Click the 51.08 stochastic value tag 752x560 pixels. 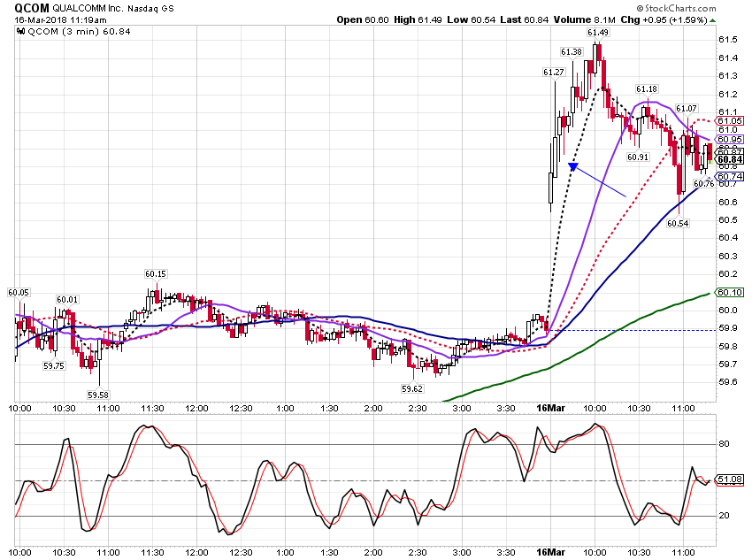tap(730, 479)
